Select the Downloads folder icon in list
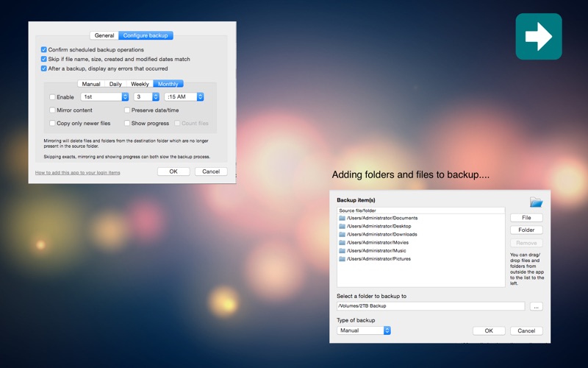The width and height of the screenshot is (588, 368). pos(342,234)
